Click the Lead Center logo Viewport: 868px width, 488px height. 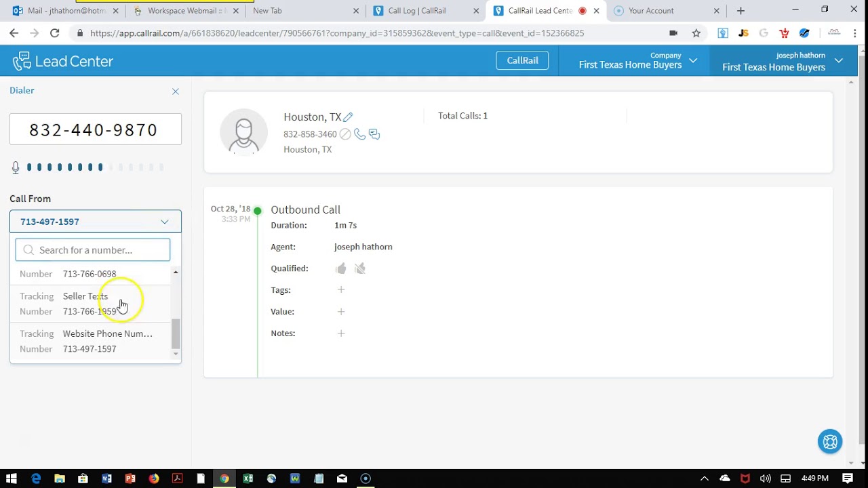tap(63, 61)
